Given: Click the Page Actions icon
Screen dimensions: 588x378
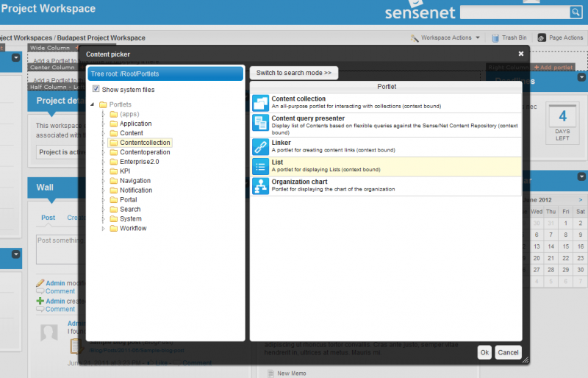Looking at the screenshot, I should (x=542, y=38).
